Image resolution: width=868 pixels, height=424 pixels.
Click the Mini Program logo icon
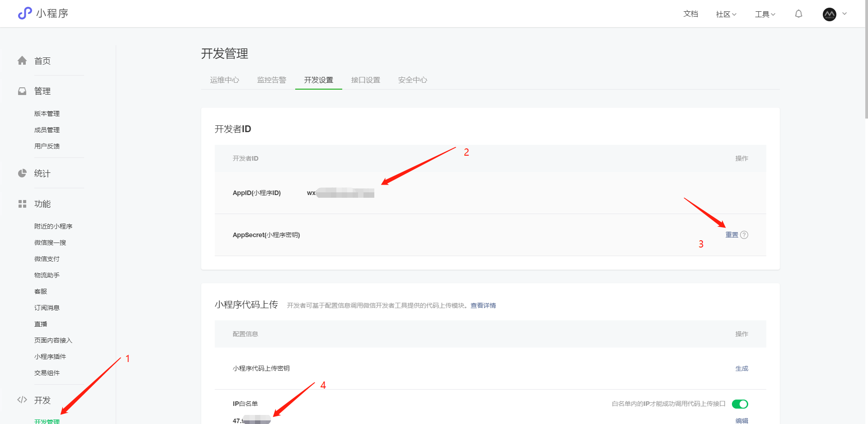click(25, 13)
